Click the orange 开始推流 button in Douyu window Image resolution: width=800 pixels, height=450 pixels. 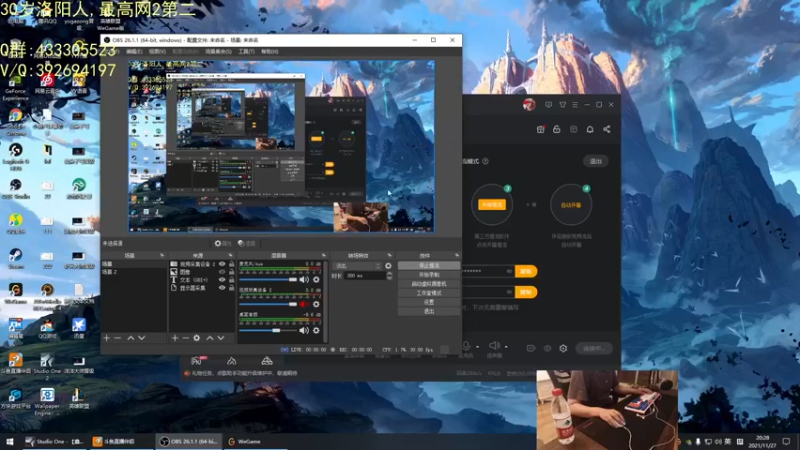coord(492,205)
